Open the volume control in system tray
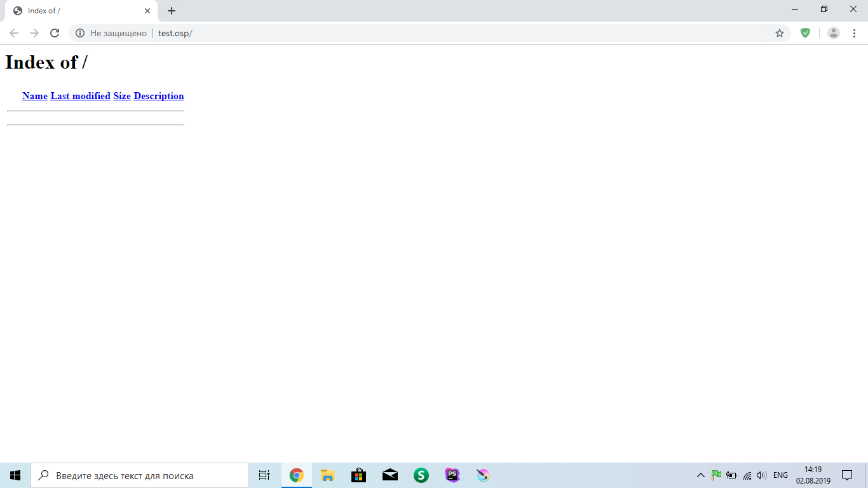Screen dimensions: 868x488 click(x=761, y=475)
